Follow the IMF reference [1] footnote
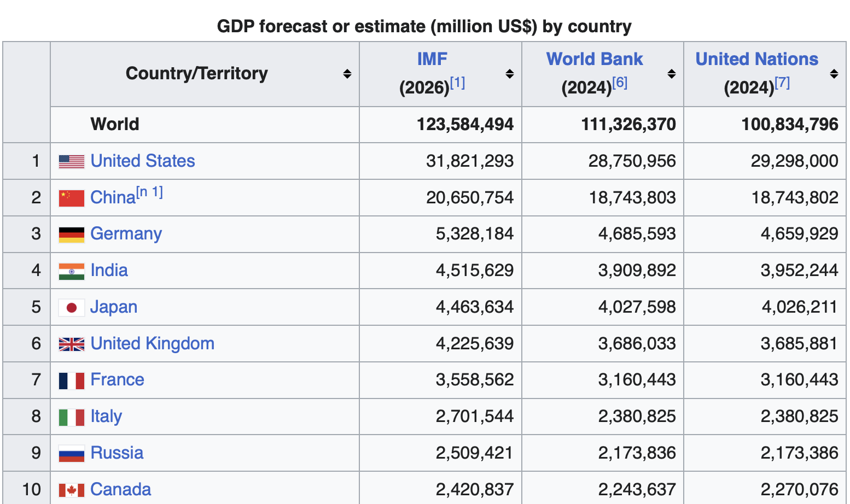 [x=457, y=83]
